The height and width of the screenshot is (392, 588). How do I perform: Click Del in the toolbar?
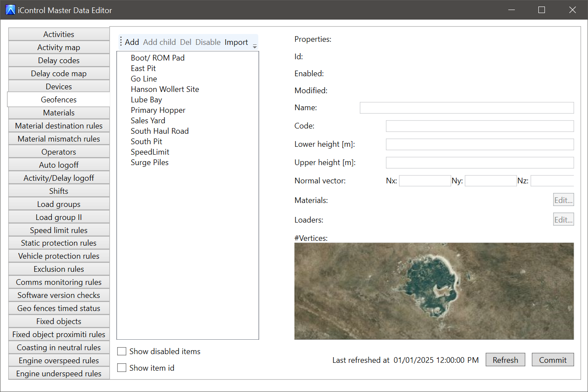pyautogui.click(x=186, y=42)
